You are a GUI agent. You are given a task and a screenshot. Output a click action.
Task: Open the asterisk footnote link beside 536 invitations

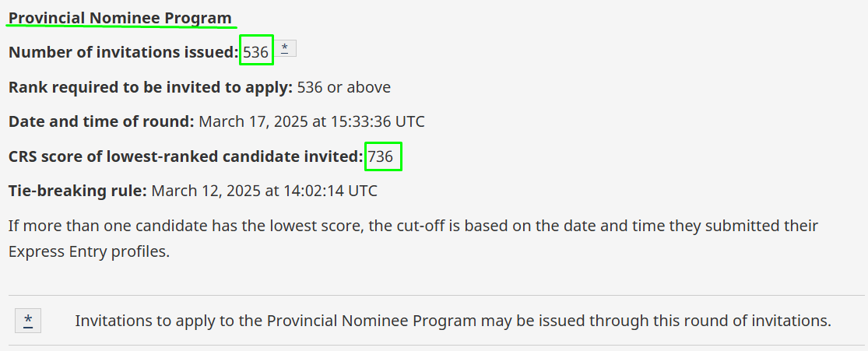285,49
